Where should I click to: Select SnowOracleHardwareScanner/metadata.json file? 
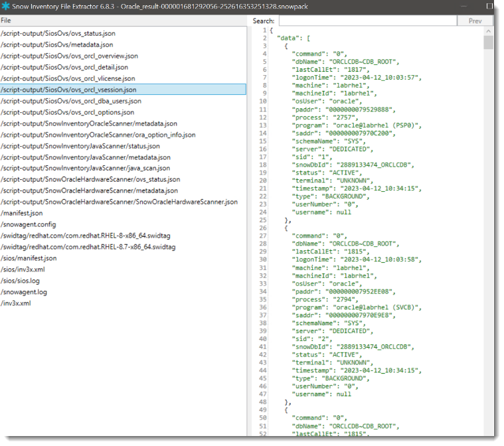(90, 190)
